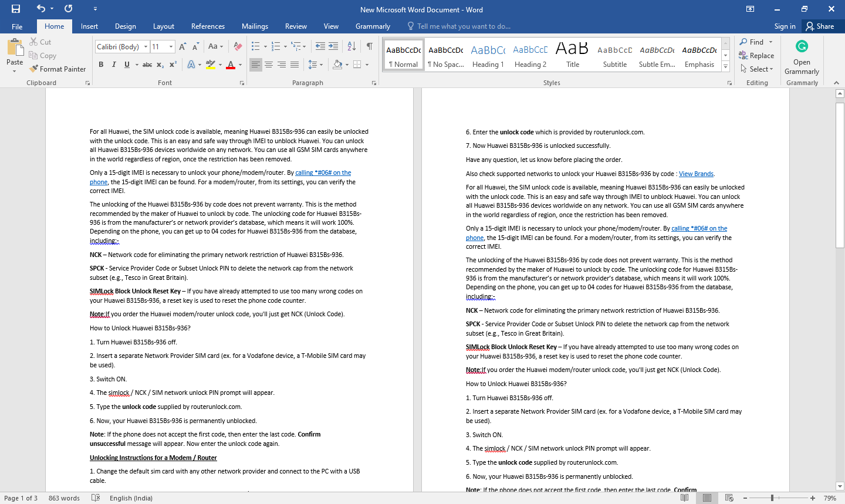This screenshot has width=845, height=504.
Task: Cut the selected text
Action: pyautogui.click(x=40, y=42)
